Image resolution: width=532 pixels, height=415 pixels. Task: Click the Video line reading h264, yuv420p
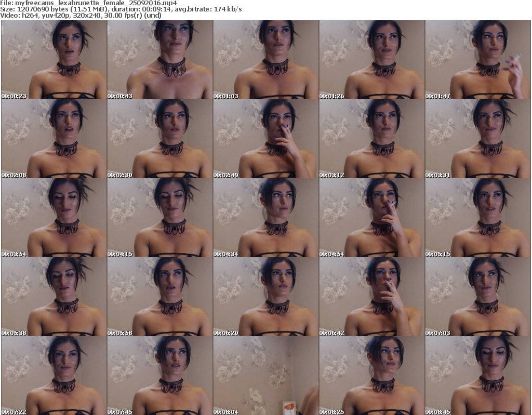81,15
